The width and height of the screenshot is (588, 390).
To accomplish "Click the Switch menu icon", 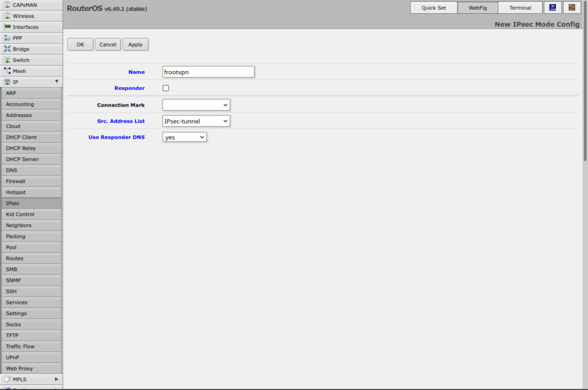I will pos(7,60).
